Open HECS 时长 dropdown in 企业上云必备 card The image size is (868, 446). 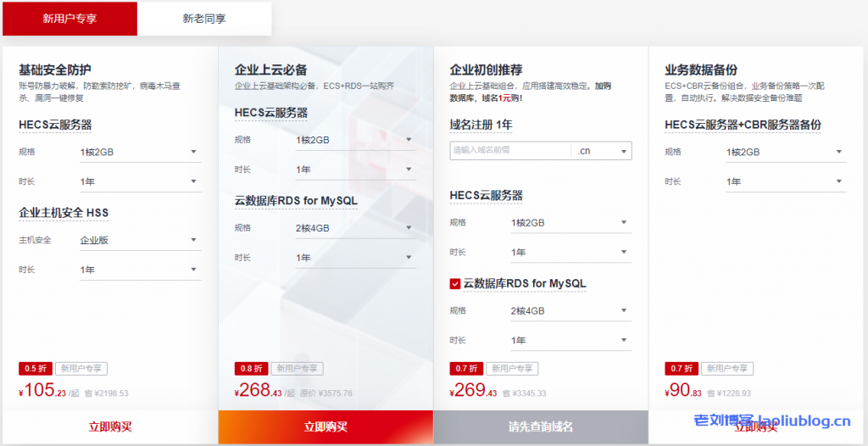pyautogui.click(x=355, y=170)
